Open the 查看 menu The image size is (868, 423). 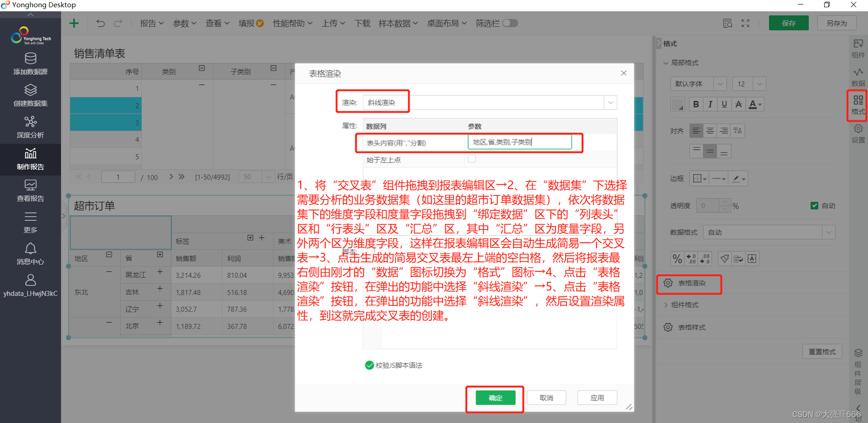coord(217,23)
